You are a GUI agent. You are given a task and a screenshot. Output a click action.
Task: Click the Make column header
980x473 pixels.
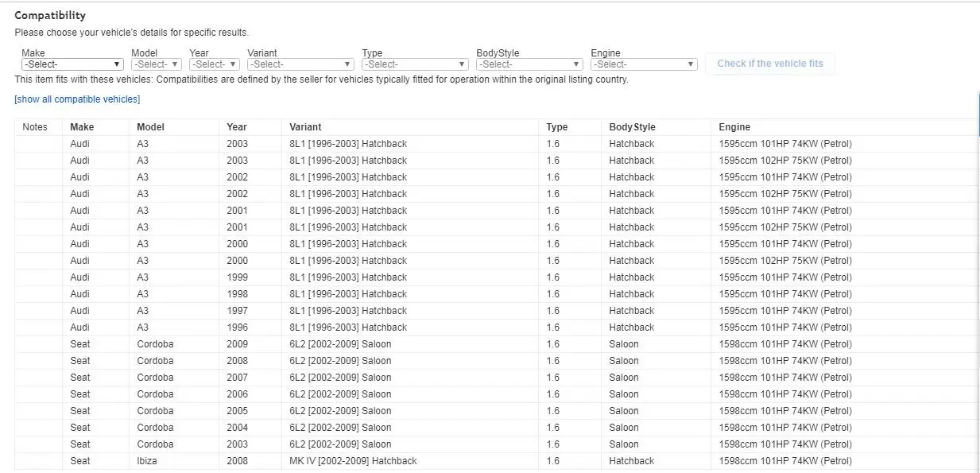tap(82, 127)
